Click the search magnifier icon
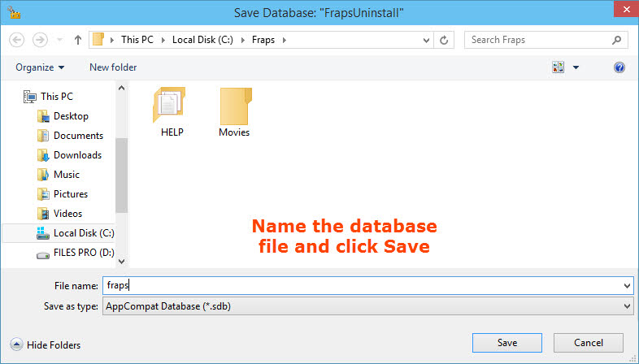 click(x=616, y=40)
